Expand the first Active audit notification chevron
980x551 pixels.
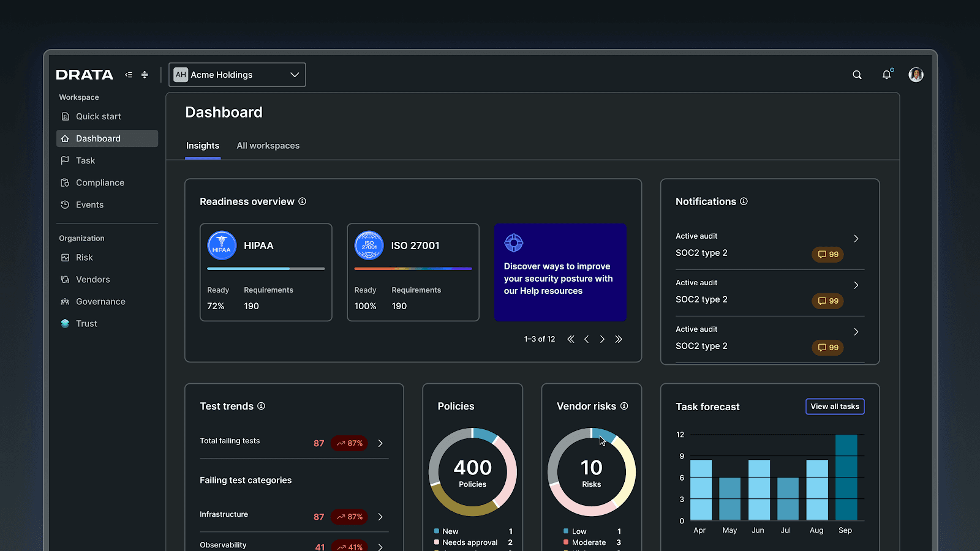click(x=856, y=239)
